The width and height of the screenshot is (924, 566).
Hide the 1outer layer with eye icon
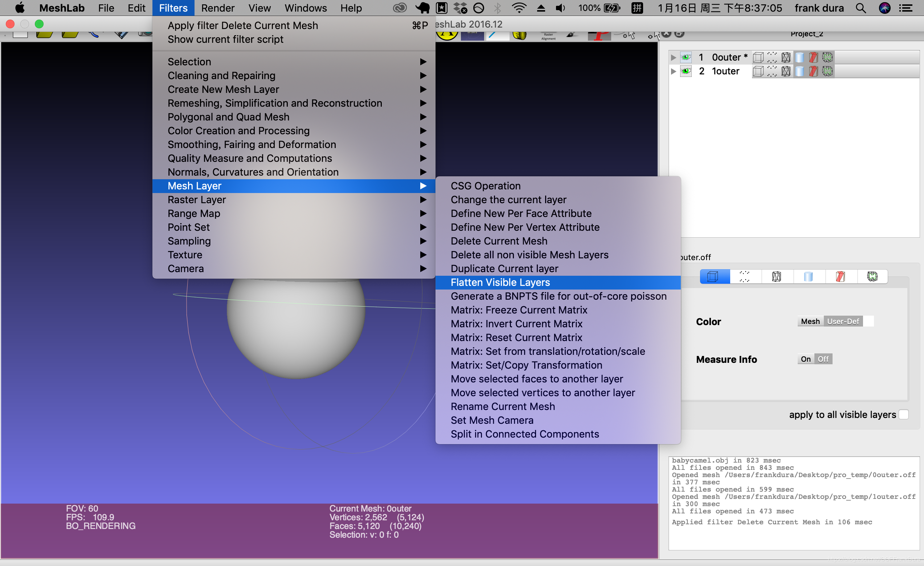click(x=686, y=71)
